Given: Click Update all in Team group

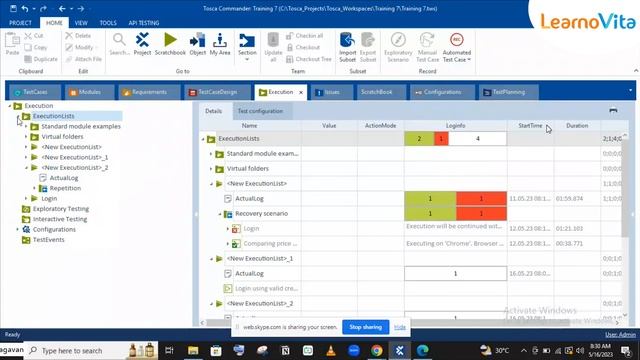Looking at the screenshot, I should click(x=273, y=47).
